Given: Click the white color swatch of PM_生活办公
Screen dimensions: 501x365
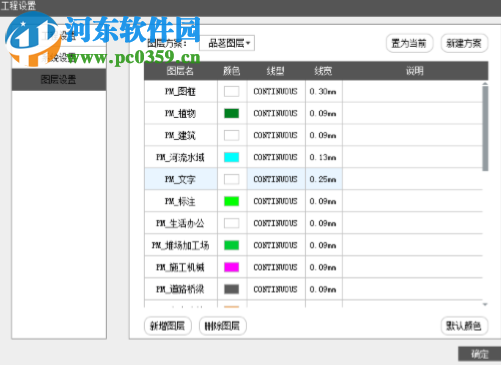Looking at the screenshot, I should 231,223.
